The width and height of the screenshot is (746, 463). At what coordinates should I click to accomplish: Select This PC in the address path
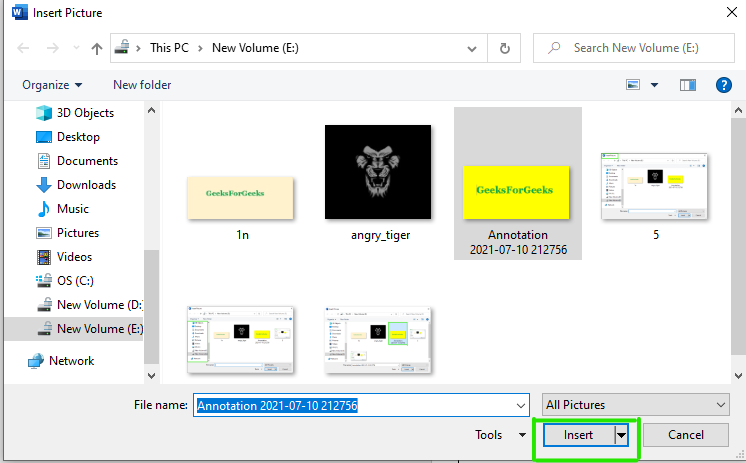169,48
